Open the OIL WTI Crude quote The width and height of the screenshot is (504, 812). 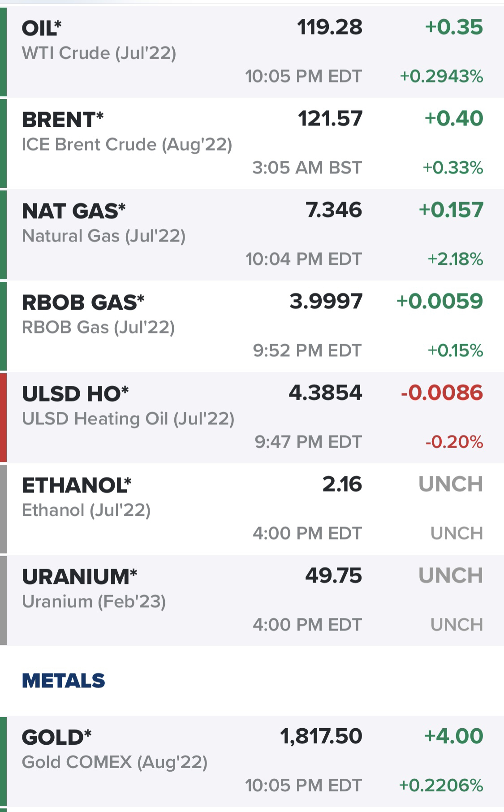252,52
